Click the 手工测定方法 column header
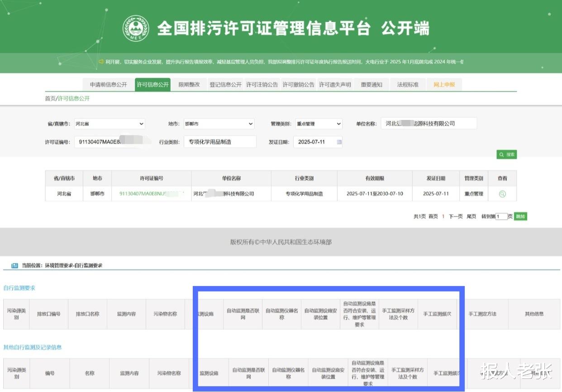 482,314
